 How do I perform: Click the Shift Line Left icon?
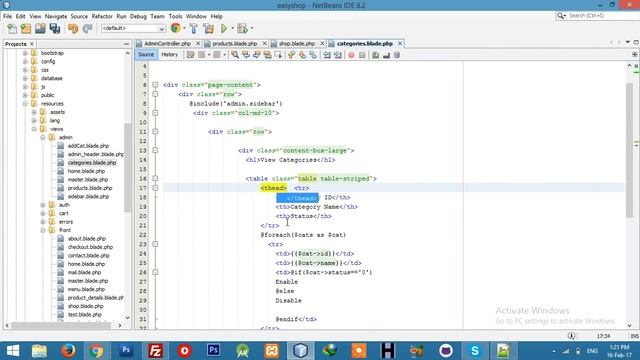(x=327, y=55)
